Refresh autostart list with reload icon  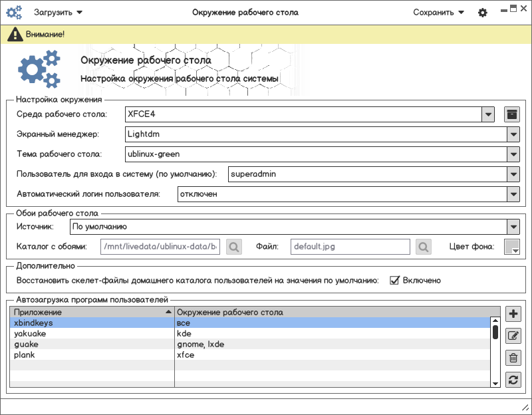(x=513, y=380)
